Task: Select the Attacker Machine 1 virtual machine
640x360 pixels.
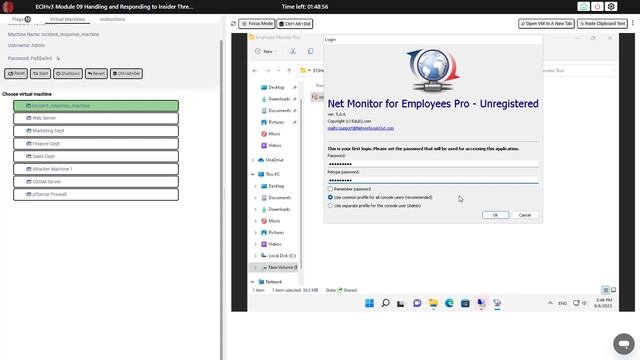Action: click(96, 169)
